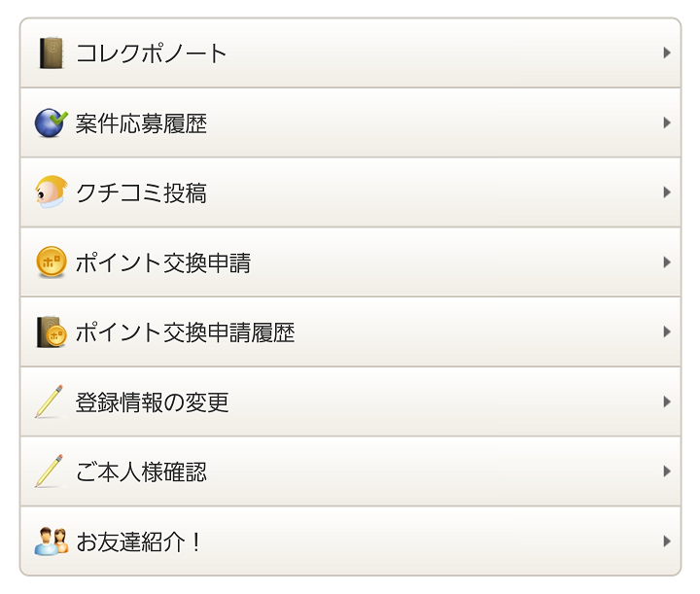The height and width of the screenshot is (594, 700).
Task: Expand the arrow on コレクポノート row
Action: [x=667, y=52]
